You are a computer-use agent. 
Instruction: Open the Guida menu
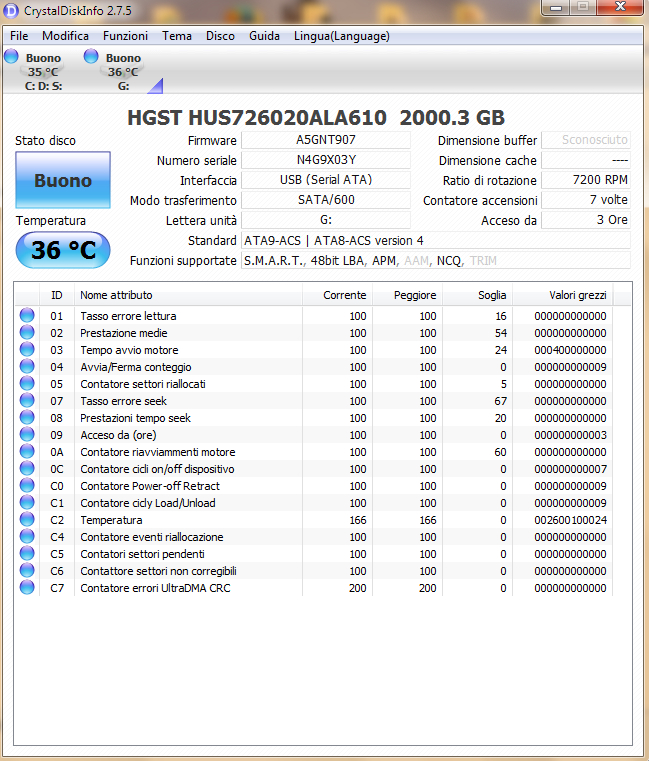pos(264,36)
